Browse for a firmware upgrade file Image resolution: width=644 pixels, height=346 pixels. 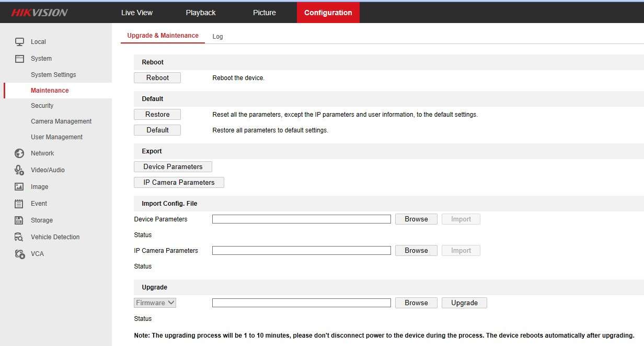pyautogui.click(x=416, y=303)
